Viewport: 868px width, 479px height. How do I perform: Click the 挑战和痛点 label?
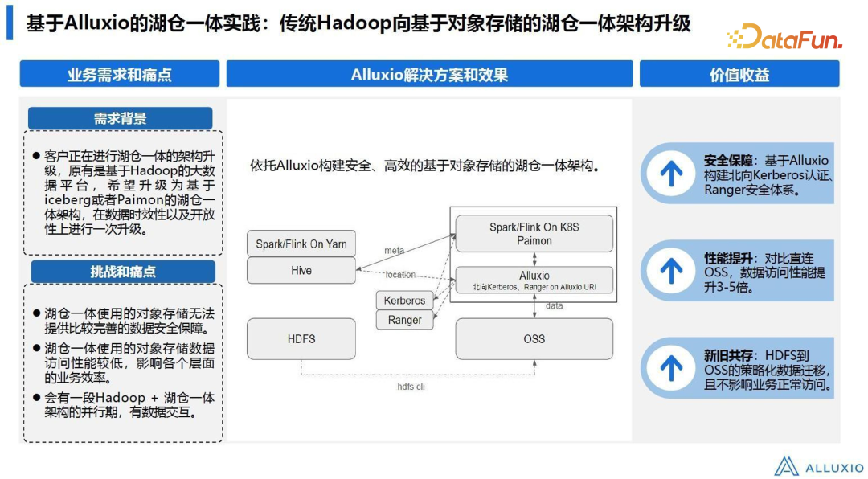pyautogui.click(x=123, y=272)
